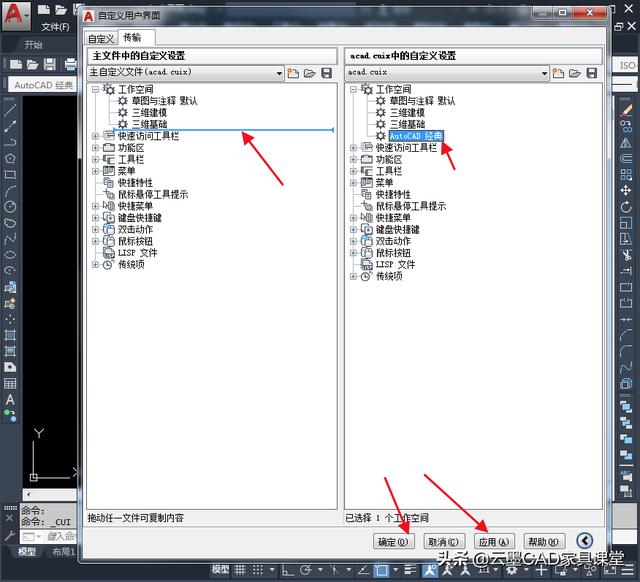Click the 确定(O) button

pyautogui.click(x=393, y=542)
